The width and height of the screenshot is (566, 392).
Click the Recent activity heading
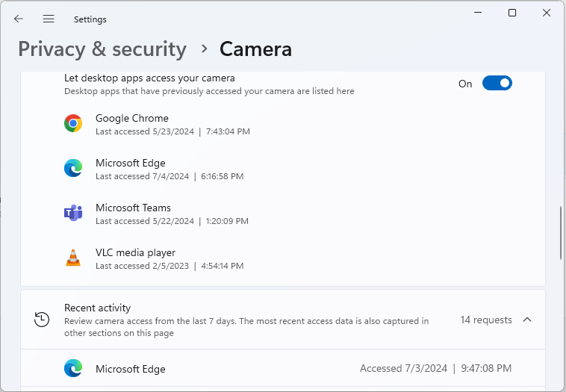(98, 308)
